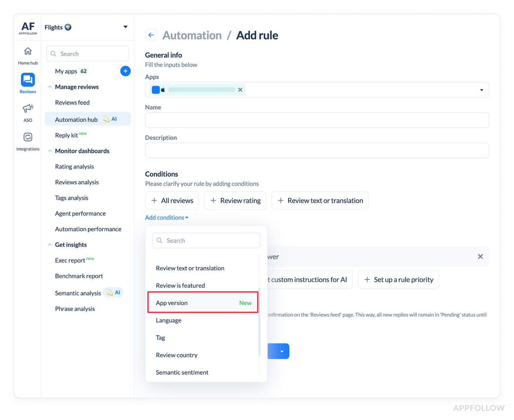Open the Integrations icon
514x420 pixels.
28,137
